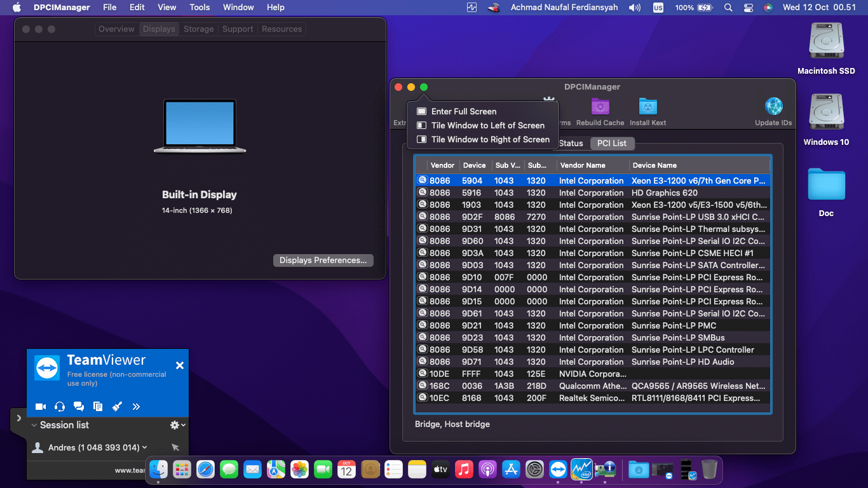Choose Tile Window to Left of Screen
868x488 pixels.
point(487,125)
